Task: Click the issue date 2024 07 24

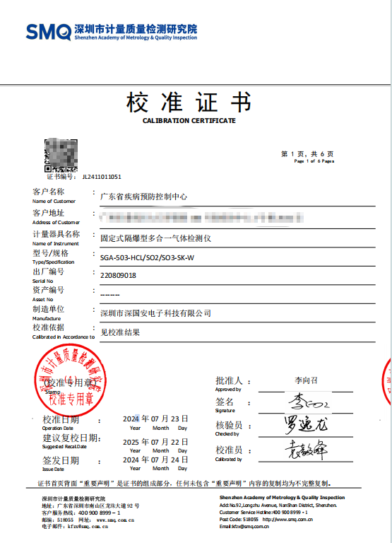Action: (155, 460)
